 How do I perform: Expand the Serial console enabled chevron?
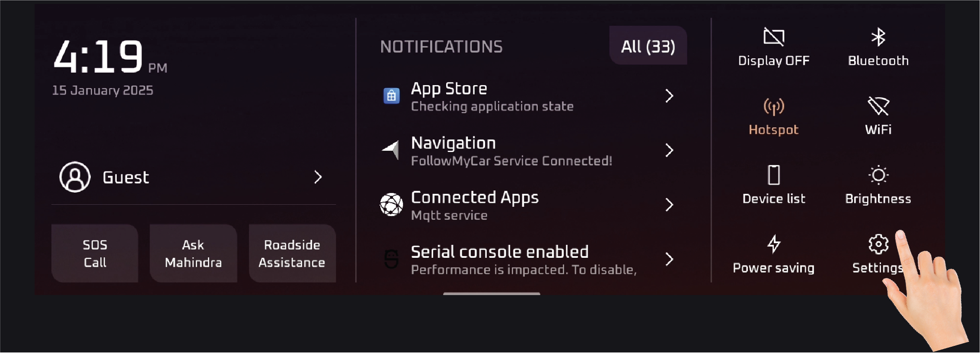pos(669,259)
